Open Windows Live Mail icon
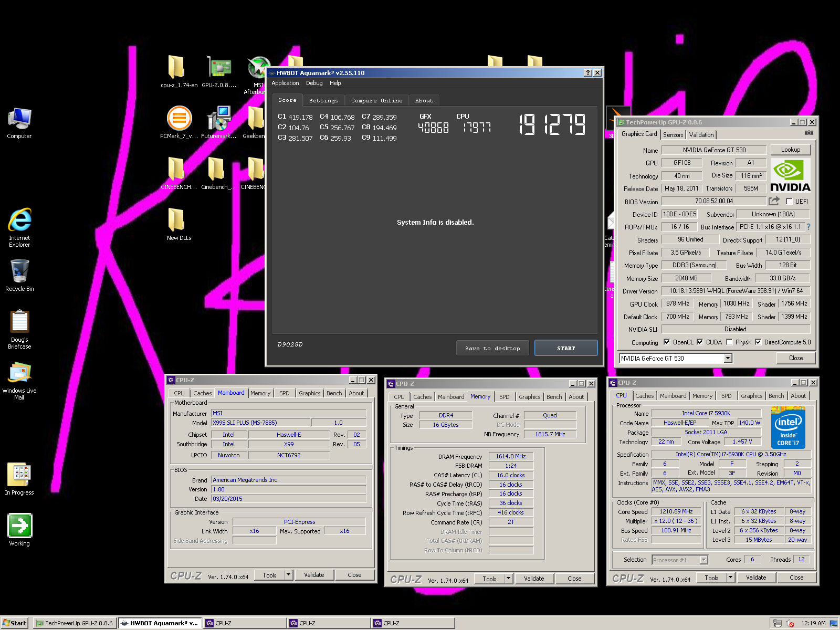This screenshot has width=840, height=630. (19, 381)
